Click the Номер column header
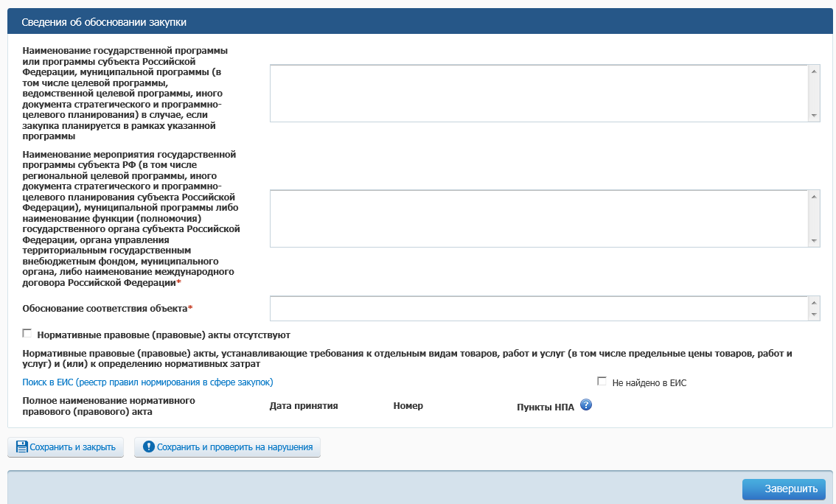The width and height of the screenshot is (836, 504). click(408, 406)
